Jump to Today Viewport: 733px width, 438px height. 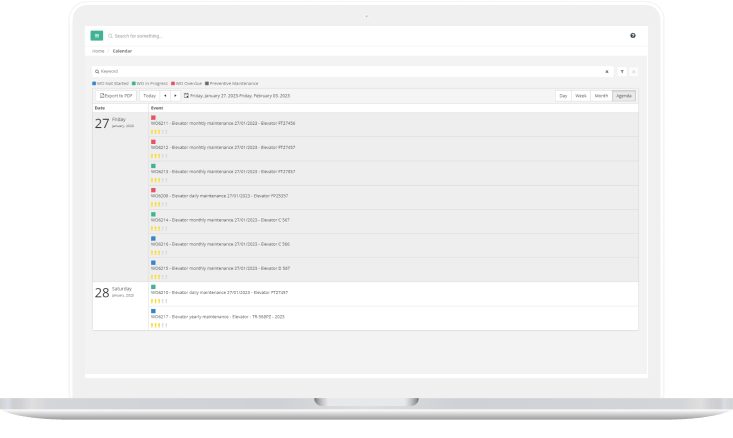149,96
